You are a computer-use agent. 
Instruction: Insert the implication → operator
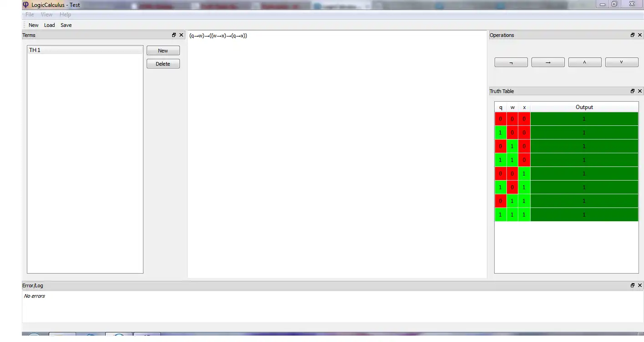click(x=548, y=62)
